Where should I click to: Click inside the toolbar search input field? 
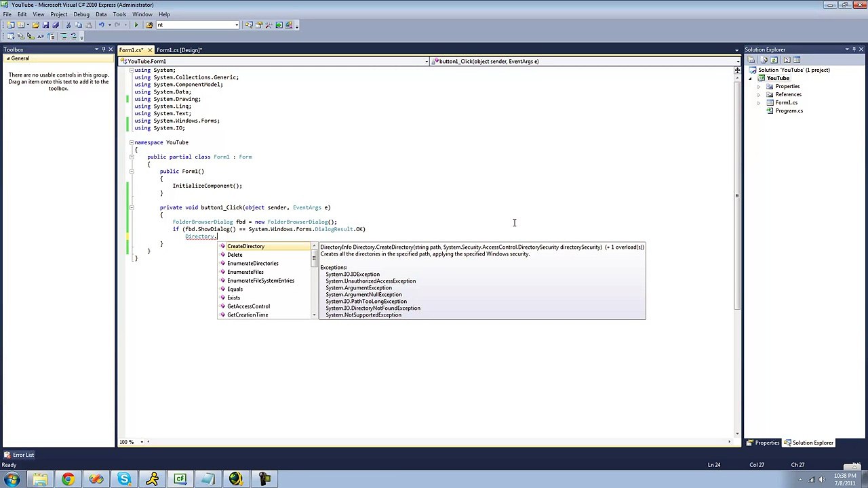(x=195, y=25)
